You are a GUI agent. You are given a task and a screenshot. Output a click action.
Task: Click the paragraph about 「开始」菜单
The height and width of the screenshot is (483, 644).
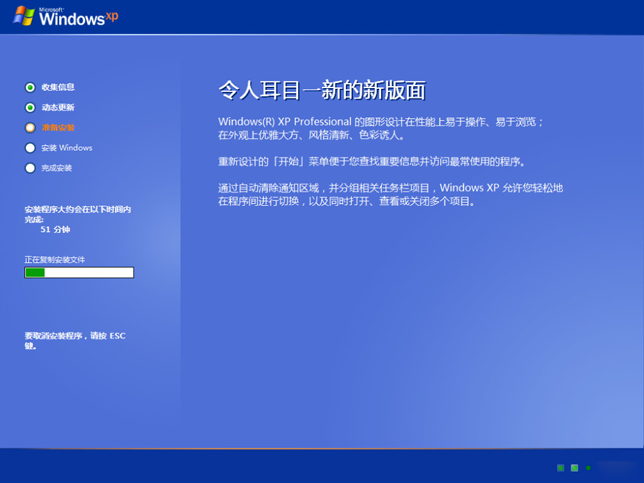pos(372,162)
